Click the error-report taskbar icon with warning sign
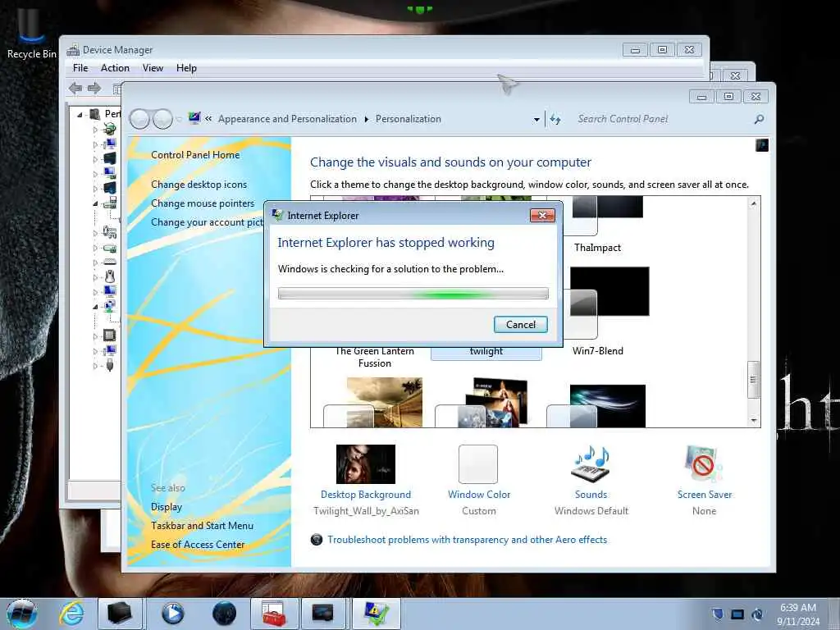The image size is (840, 630). [376, 614]
